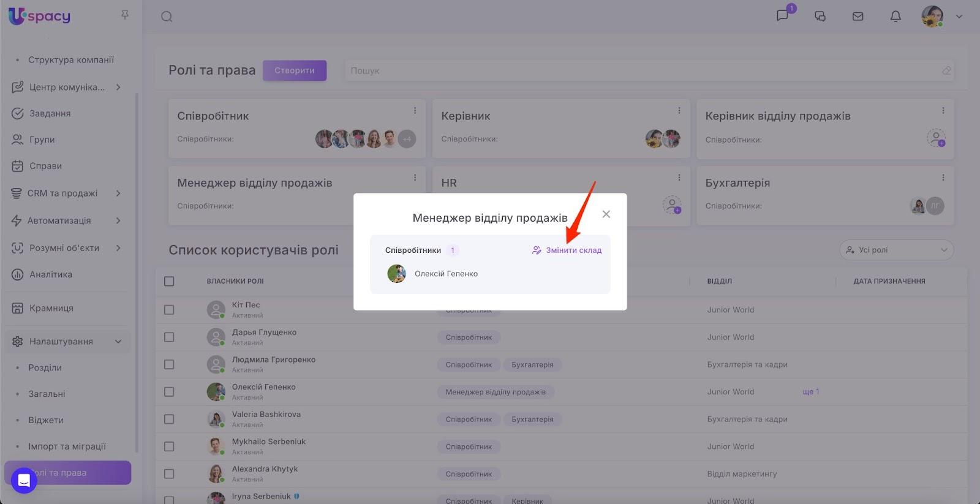Click the Створити button

(295, 70)
